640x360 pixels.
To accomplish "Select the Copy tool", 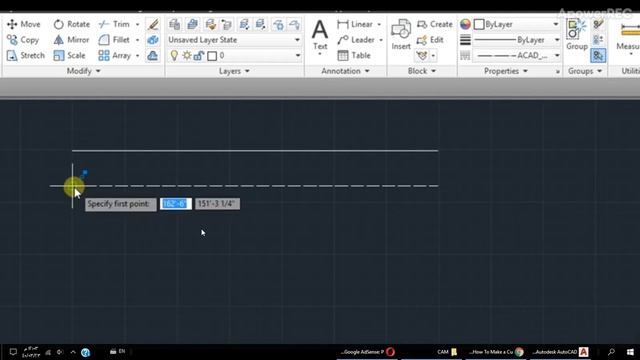I will [x=23, y=40].
